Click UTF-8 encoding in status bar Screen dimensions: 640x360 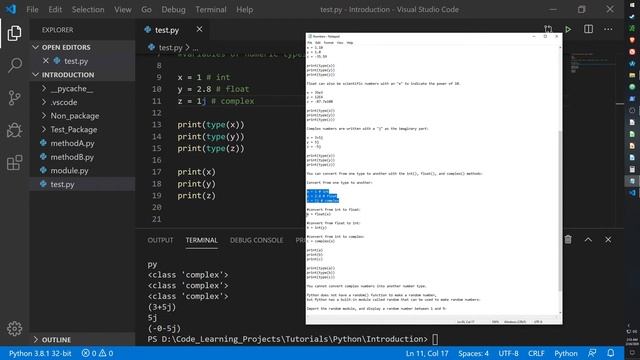tap(508, 353)
